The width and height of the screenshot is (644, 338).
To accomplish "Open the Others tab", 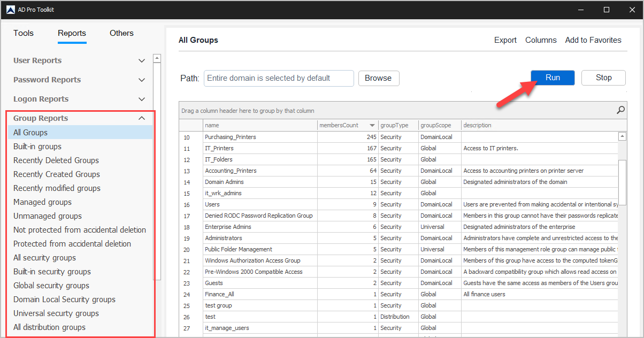I will click(x=121, y=33).
